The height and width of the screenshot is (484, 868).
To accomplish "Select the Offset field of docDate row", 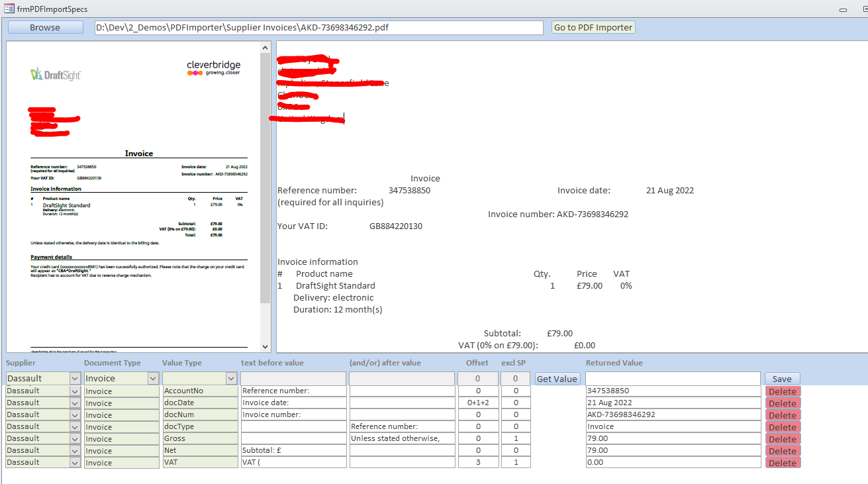I will point(477,403).
